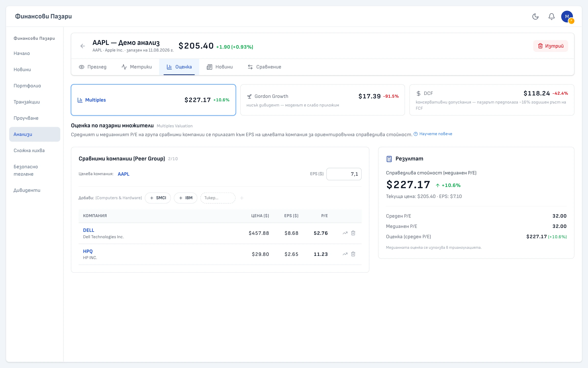Click the help circle icon before Научете повече
The image size is (588, 368).
point(416,134)
